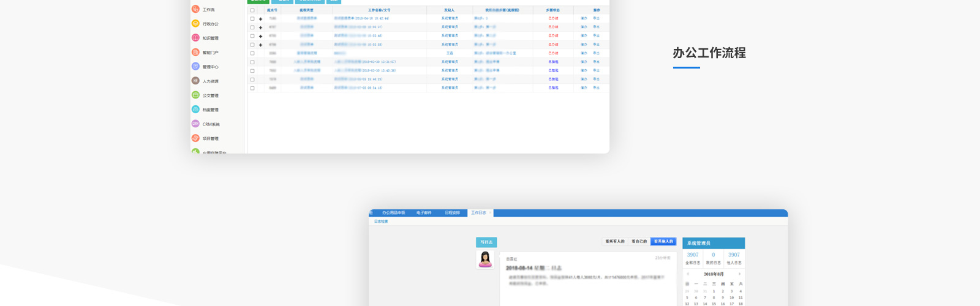Expand the first row with plus sign
980x306 pixels.
(260, 19)
